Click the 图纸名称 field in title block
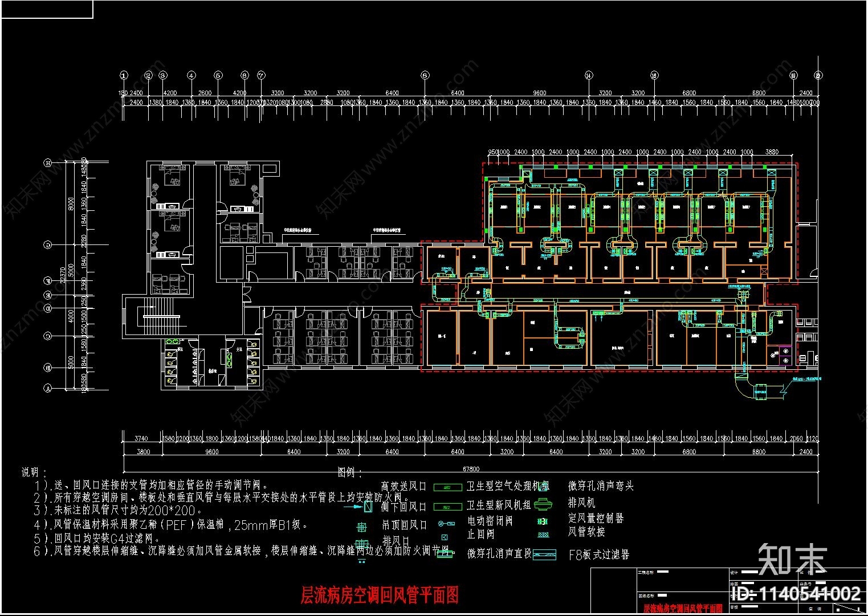 [x=683, y=602]
